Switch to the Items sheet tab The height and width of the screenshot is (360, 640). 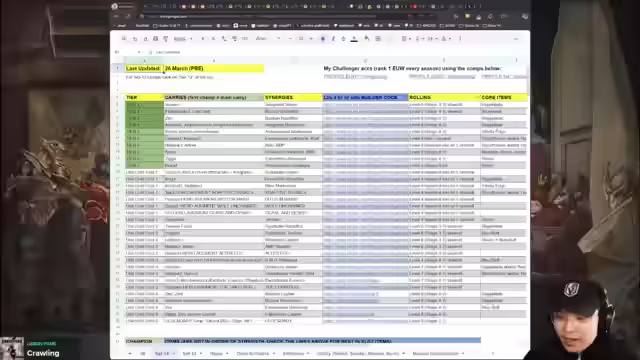tap(216, 353)
